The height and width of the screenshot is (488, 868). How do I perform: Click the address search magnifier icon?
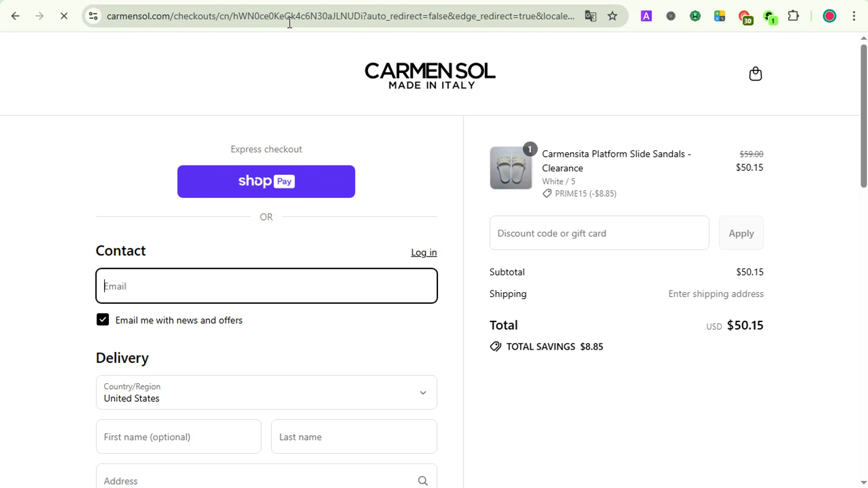pos(423,481)
